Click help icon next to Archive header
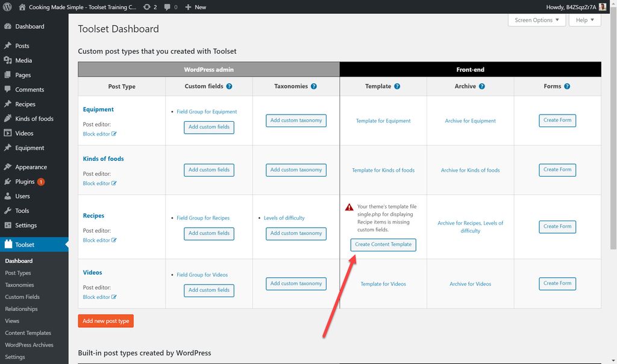The height and width of the screenshot is (364, 617). [x=481, y=86]
